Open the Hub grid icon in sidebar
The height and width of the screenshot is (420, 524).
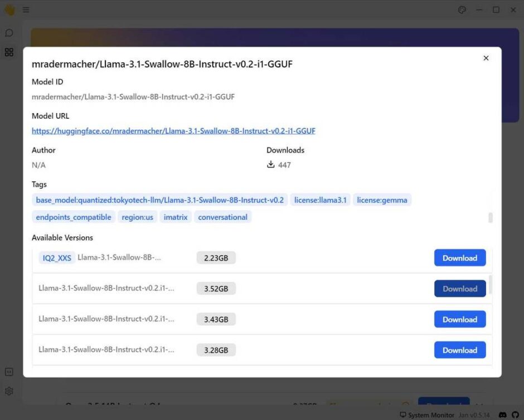tap(9, 52)
